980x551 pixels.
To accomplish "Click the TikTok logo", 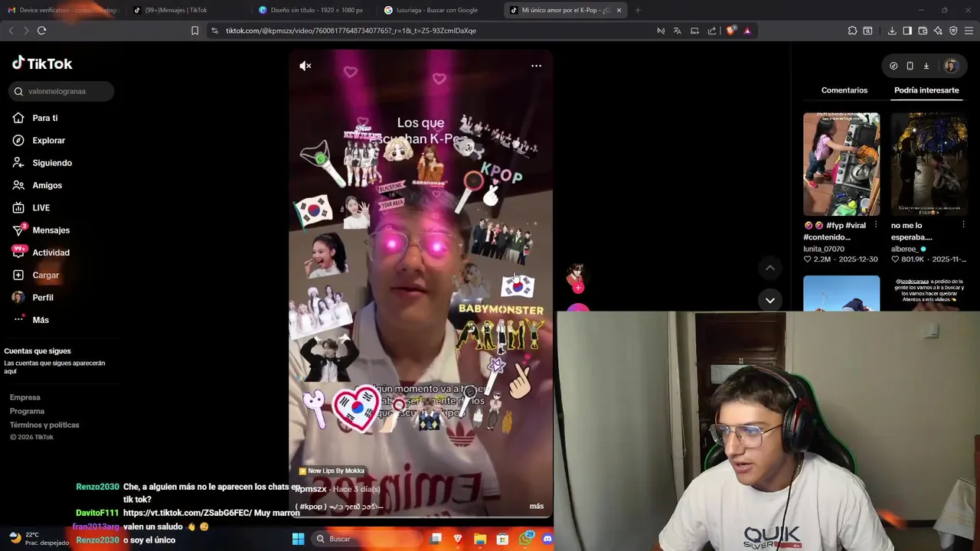I will coord(42,64).
